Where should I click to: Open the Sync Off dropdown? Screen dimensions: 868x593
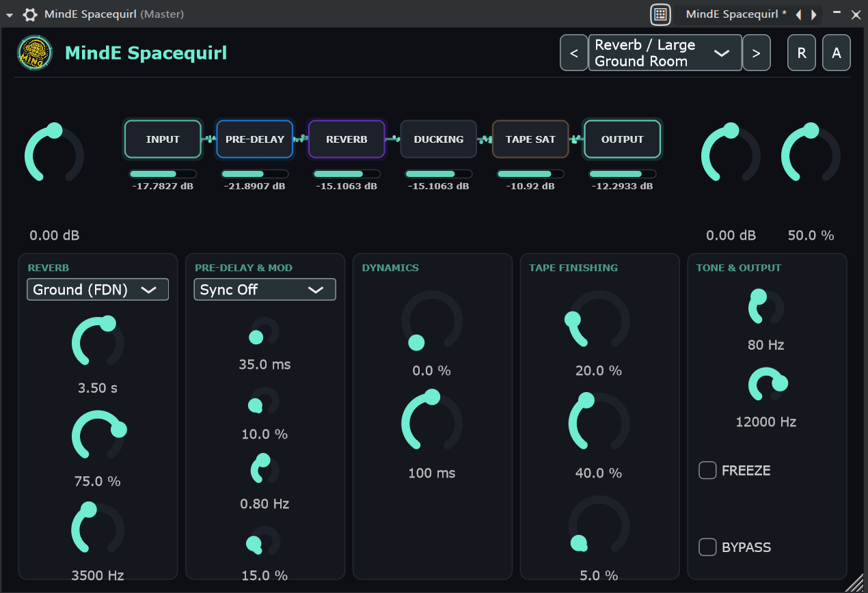pos(265,290)
